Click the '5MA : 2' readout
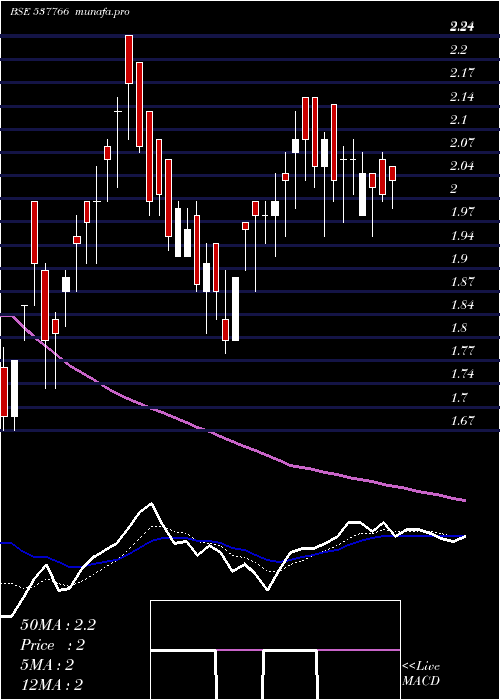The height and width of the screenshot is (700, 500). tap(46, 665)
